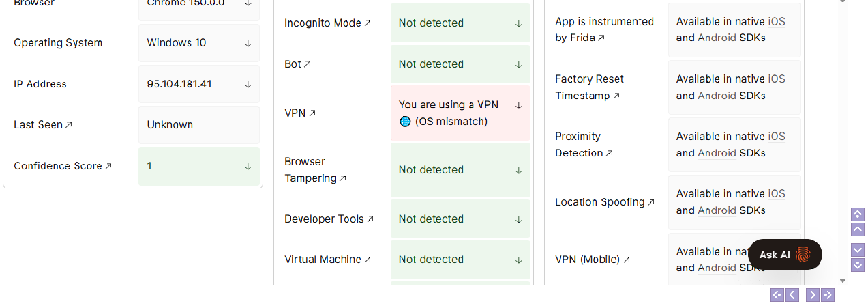868x308 pixels.
Task: Click the jump-to-leftmost arrow icon
Action: coord(777,295)
